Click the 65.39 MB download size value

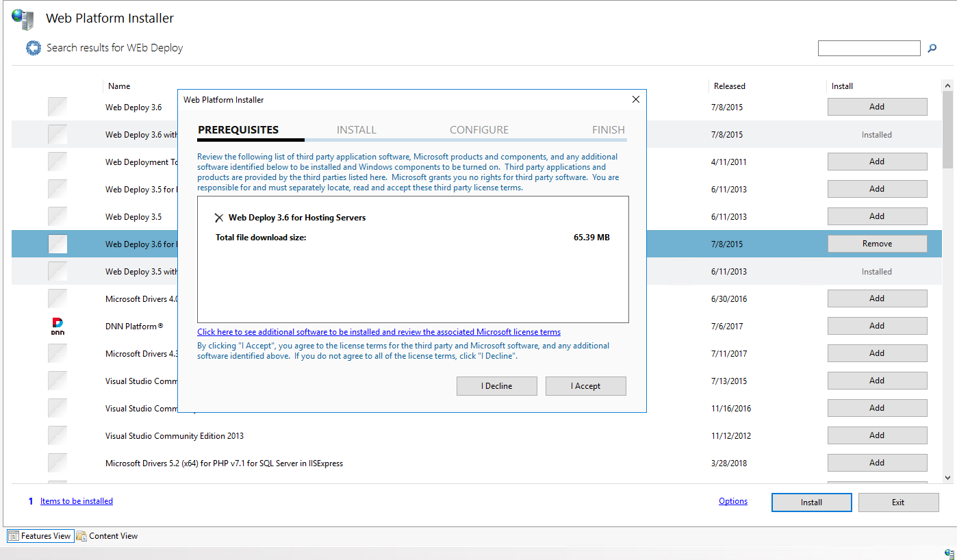click(x=591, y=238)
